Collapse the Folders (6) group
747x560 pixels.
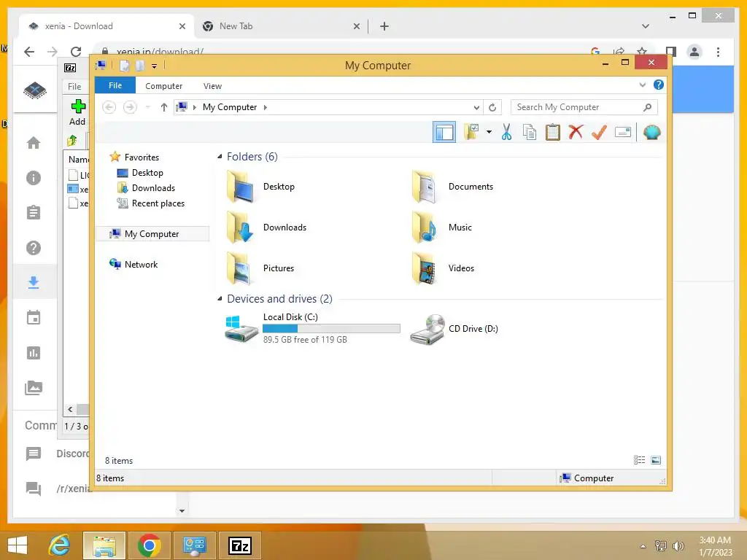pyautogui.click(x=220, y=157)
